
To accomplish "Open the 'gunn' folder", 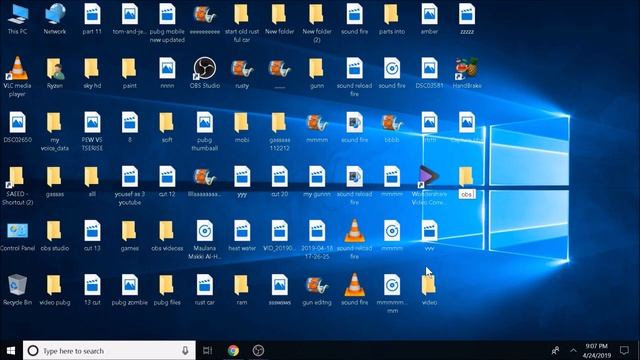I will [x=317, y=73].
